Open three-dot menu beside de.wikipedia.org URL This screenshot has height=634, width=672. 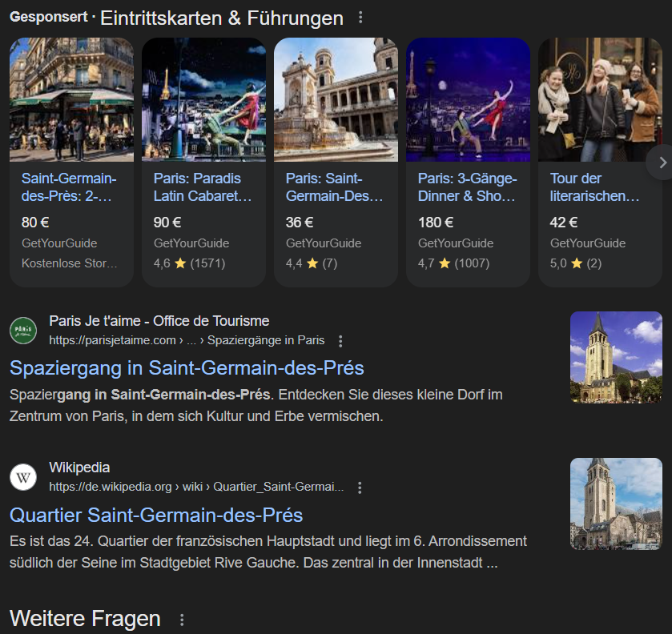pos(360,488)
